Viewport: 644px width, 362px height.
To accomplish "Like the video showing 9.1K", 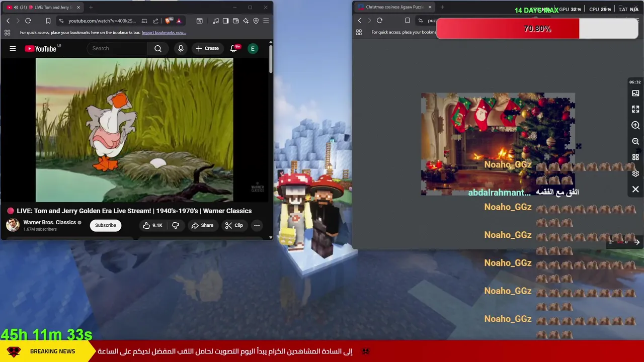I will pyautogui.click(x=152, y=225).
